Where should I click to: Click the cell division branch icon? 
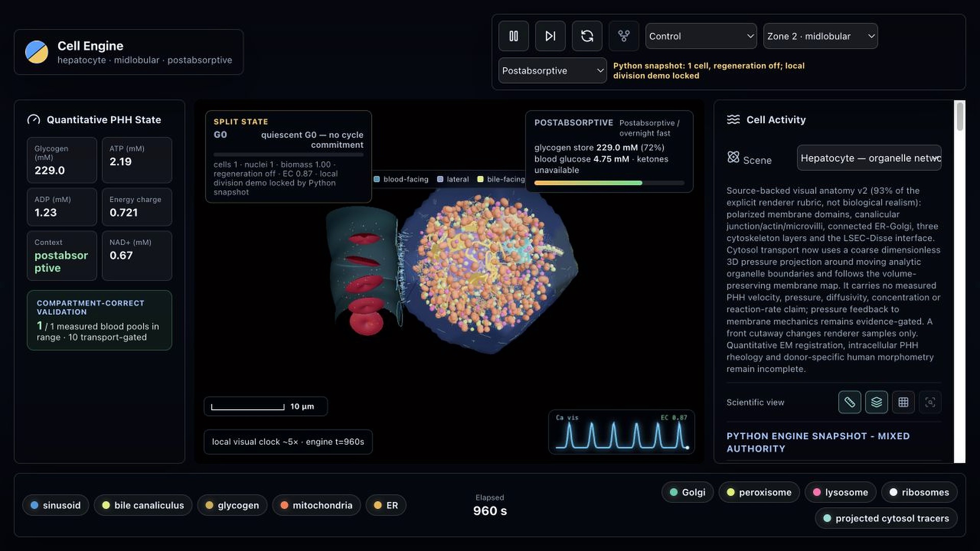pos(624,36)
